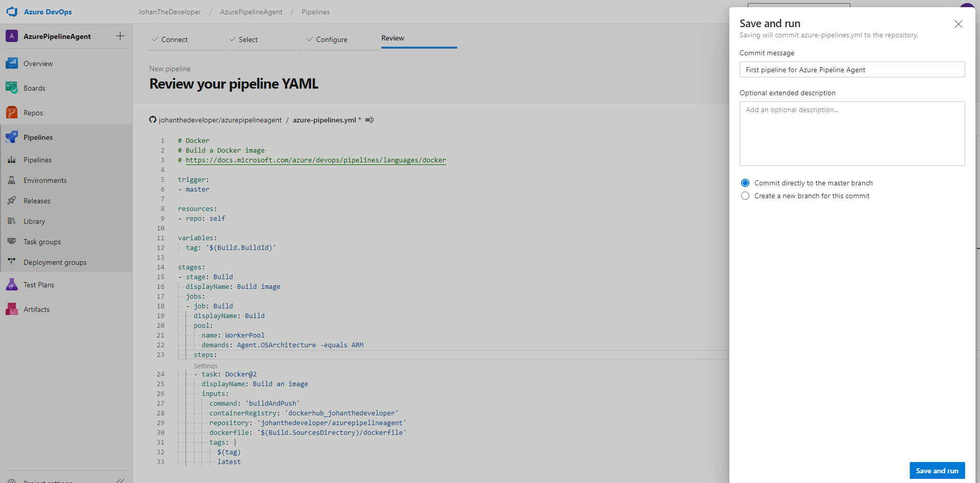
Task: Open johanthedeveloper/azurepipelineagent repository path
Action: [x=220, y=120]
